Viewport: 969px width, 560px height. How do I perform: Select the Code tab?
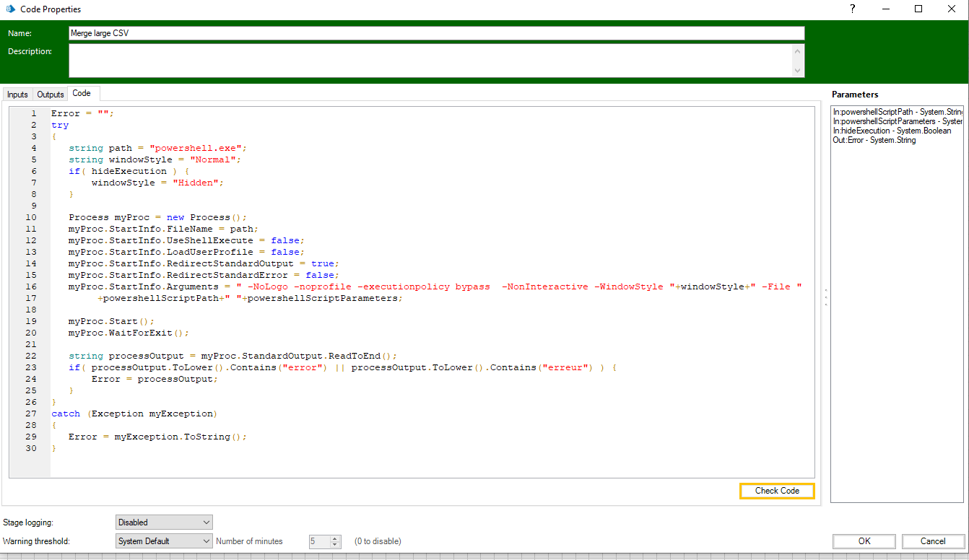[x=82, y=94]
